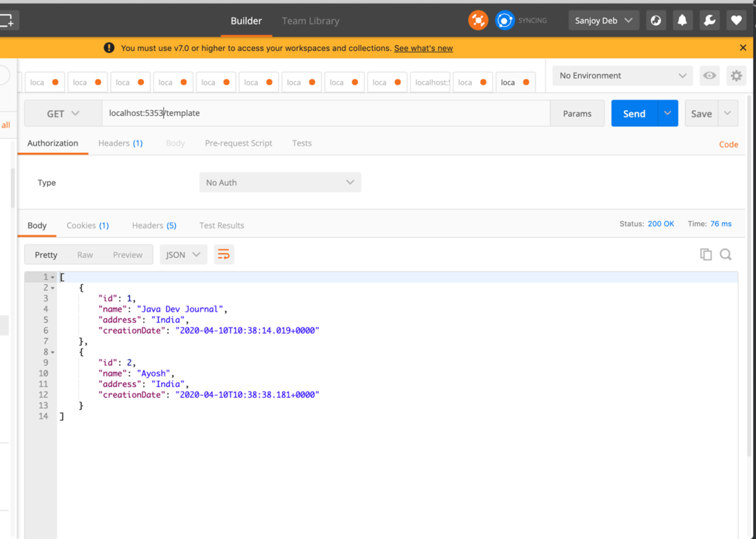This screenshot has width=756, height=539.
Task: Switch to the Team Library tab
Action: pos(310,21)
